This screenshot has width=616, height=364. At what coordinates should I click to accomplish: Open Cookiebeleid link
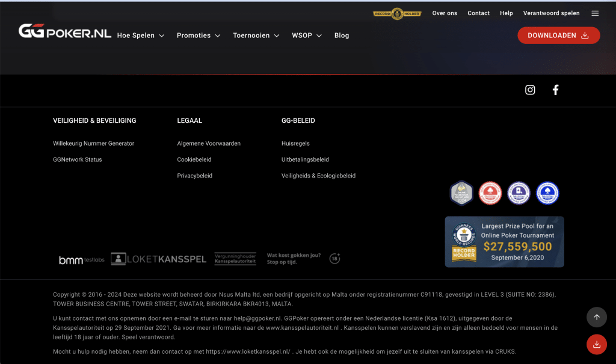(194, 159)
